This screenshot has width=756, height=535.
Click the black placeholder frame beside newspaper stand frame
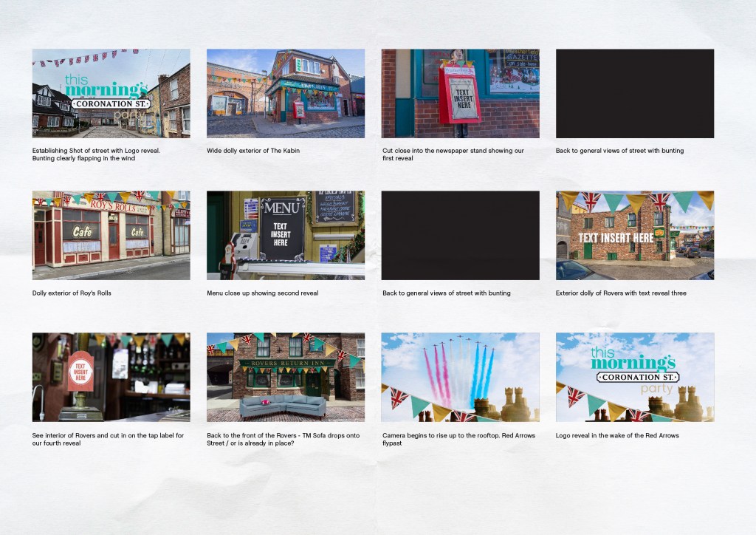click(634, 93)
